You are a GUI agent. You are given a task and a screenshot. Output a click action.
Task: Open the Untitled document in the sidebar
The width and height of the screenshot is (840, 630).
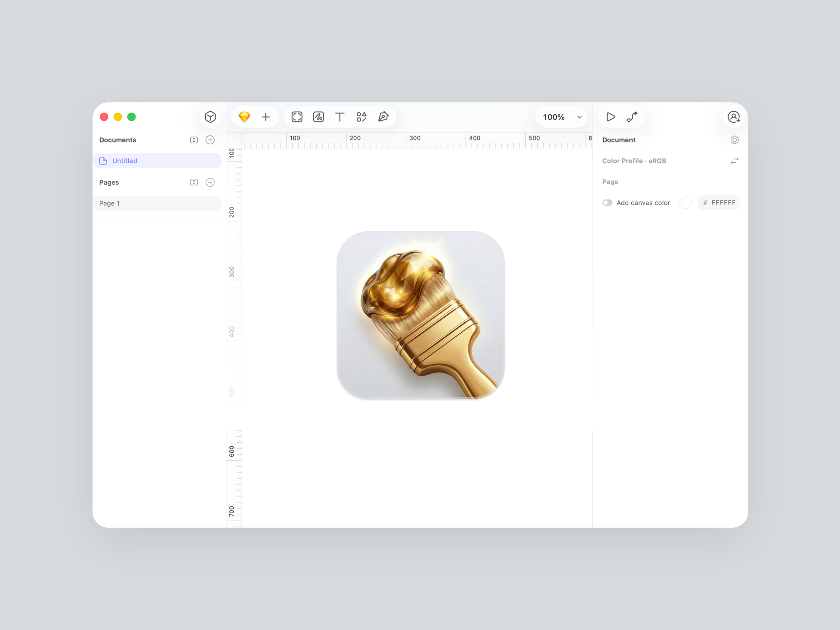125,161
